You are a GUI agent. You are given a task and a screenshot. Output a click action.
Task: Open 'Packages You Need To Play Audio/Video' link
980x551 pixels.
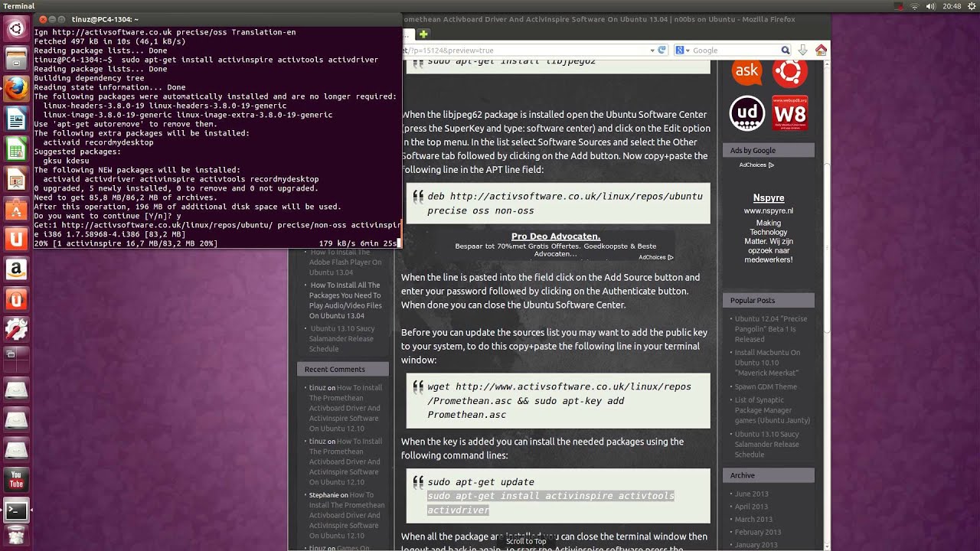345,300
